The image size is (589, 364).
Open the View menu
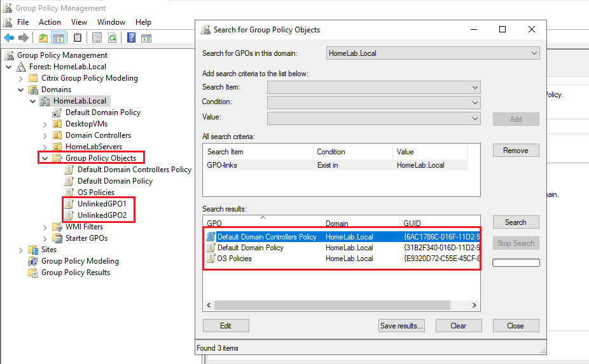point(79,22)
